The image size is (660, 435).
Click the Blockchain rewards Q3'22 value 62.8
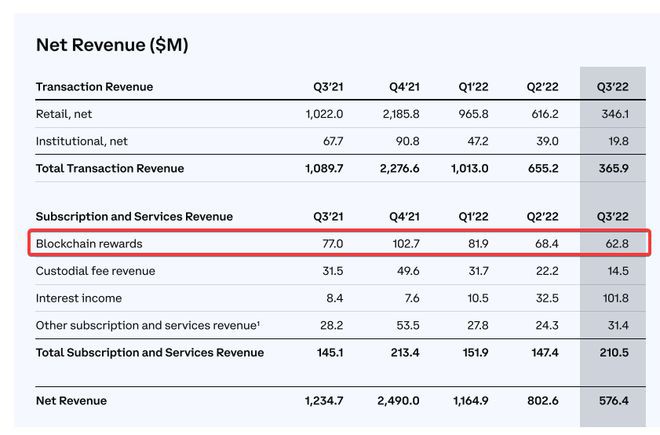tap(619, 243)
